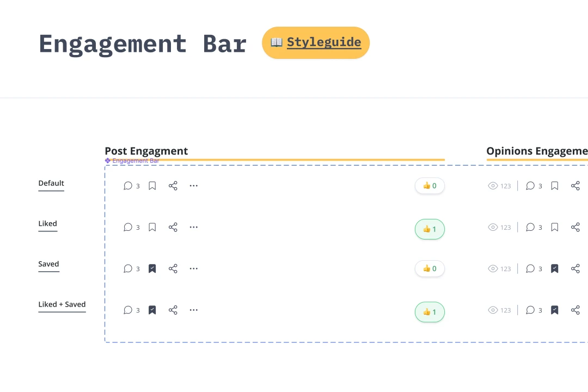Click the Saved state label
The width and height of the screenshot is (588, 392).
coord(49,264)
